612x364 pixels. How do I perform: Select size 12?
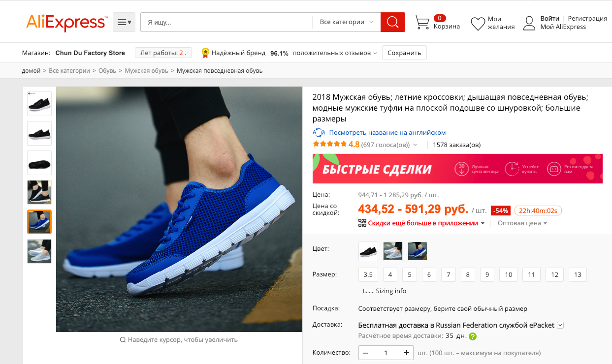554,274
